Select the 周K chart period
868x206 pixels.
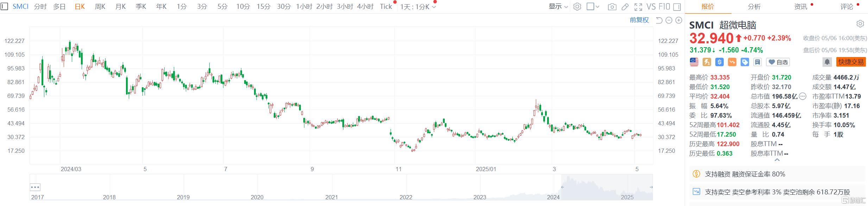click(100, 7)
